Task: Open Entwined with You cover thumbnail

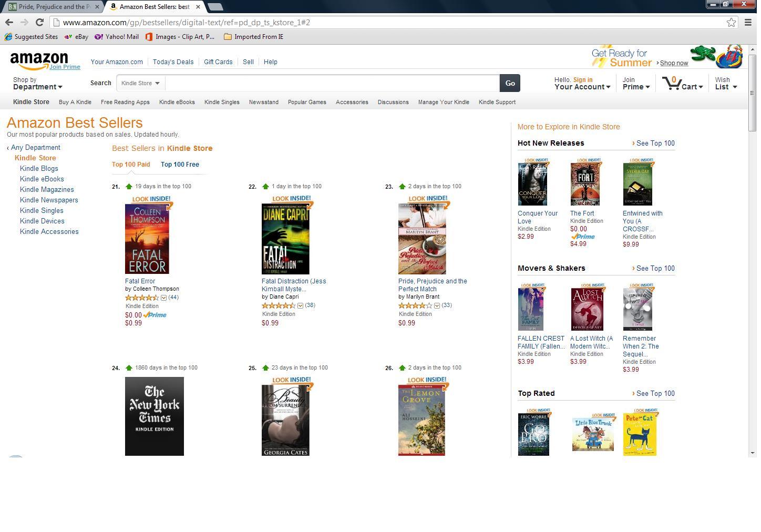Action: pyautogui.click(x=637, y=183)
